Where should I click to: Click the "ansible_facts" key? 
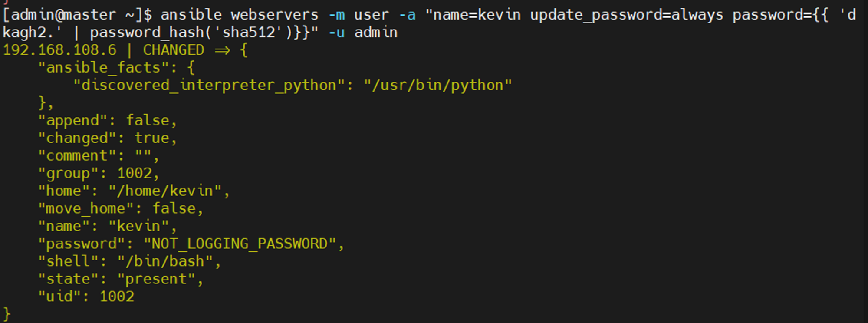point(103,68)
